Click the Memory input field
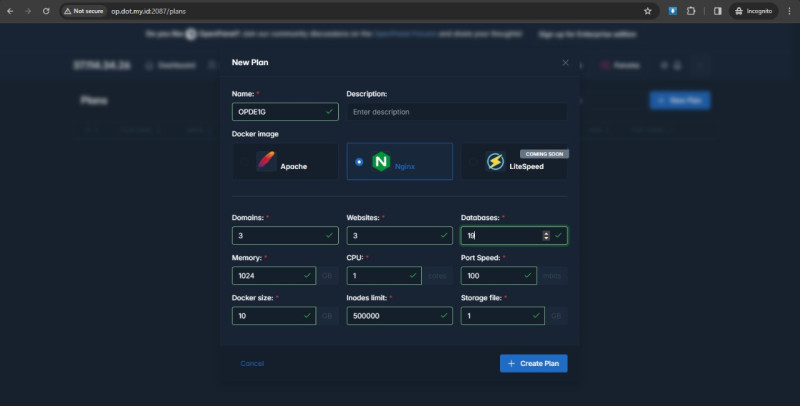800x406 pixels. click(268, 275)
